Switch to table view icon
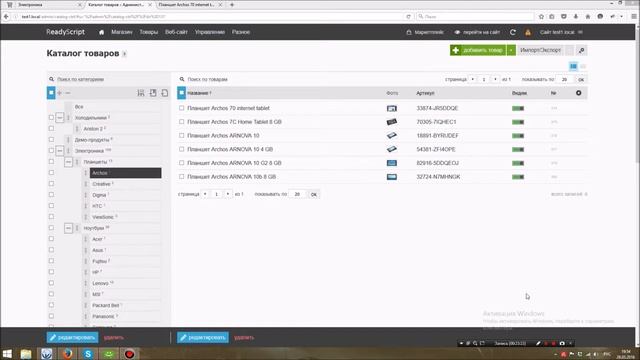This screenshot has height=360, width=640. (x=573, y=66)
